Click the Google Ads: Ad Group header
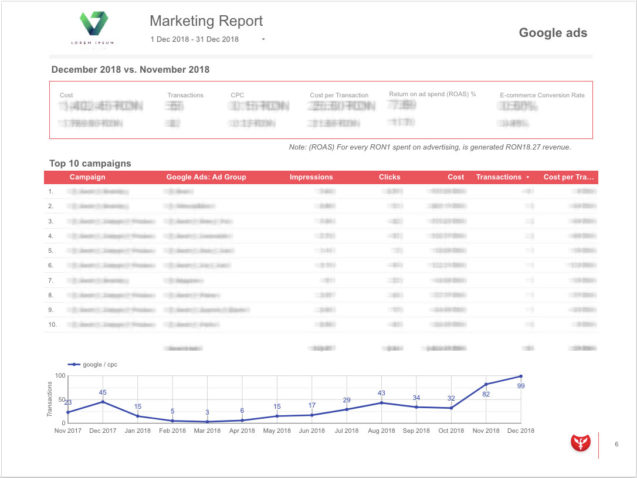This screenshot has width=637, height=478. tap(206, 177)
